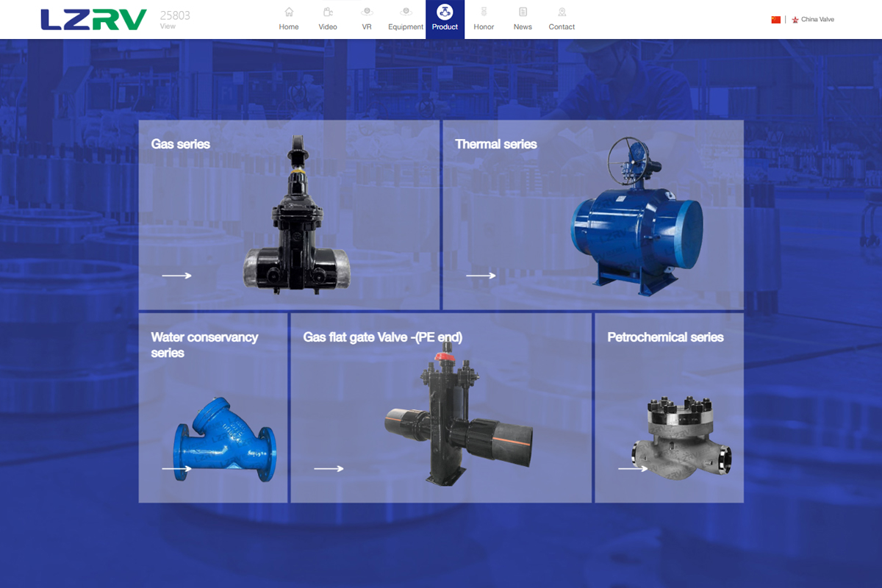Viewport: 882px width, 588px height.
Task: Click the Home icon in navigation
Action: (289, 12)
